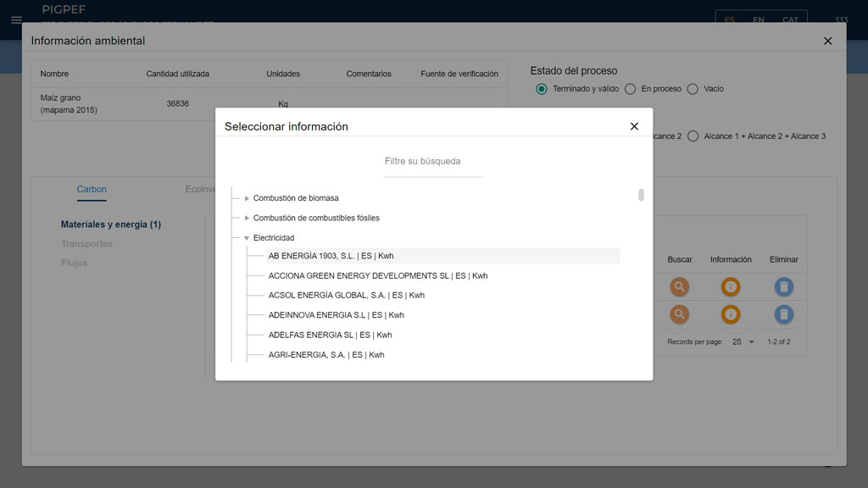Select the 'Terminado y válido' radio option

pos(542,89)
